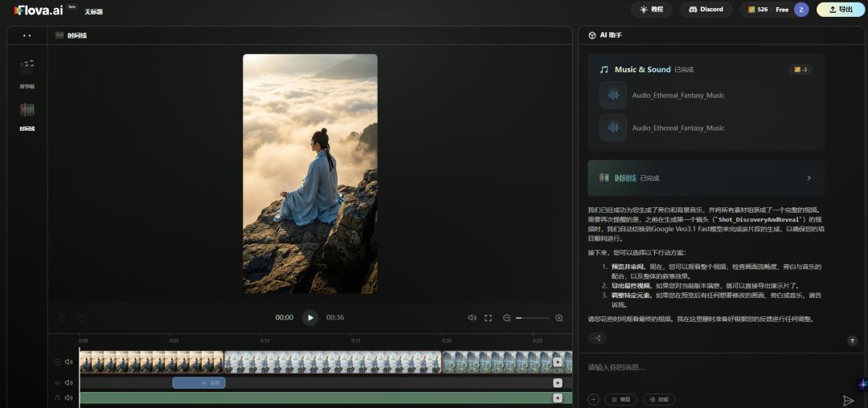Open the Discord link in the top bar
868x408 pixels.
(706, 10)
